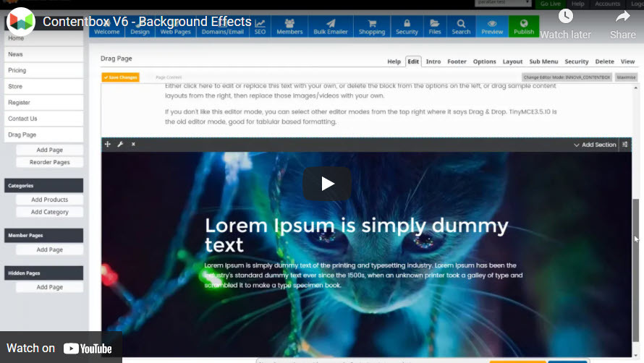Image resolution: width=644 pixels, height=363 pixels.
Task: Click Add Products button
Action: click(x=50, y=200)
